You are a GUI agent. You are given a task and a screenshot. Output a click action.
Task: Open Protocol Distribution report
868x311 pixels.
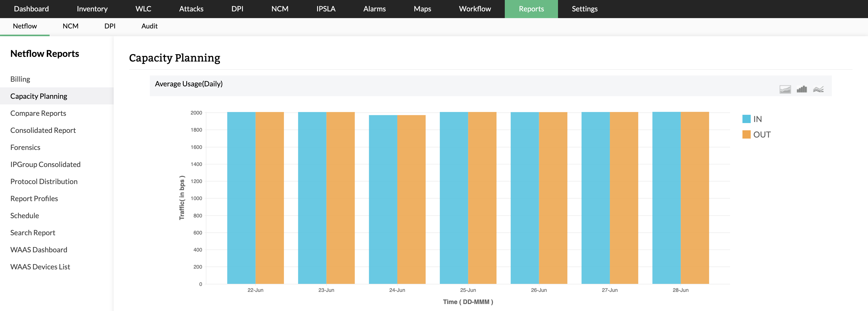click(x=44, y=181)
